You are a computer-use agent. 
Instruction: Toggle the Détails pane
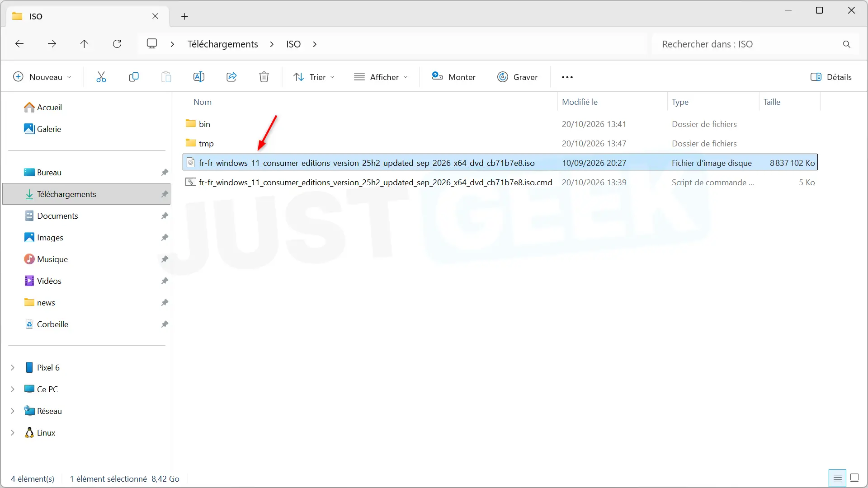pyautogui.click(x=831, y=77)
